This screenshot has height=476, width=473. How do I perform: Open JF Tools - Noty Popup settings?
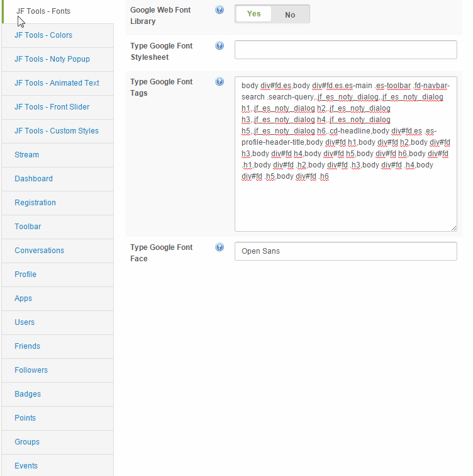(x=52, y=59)
